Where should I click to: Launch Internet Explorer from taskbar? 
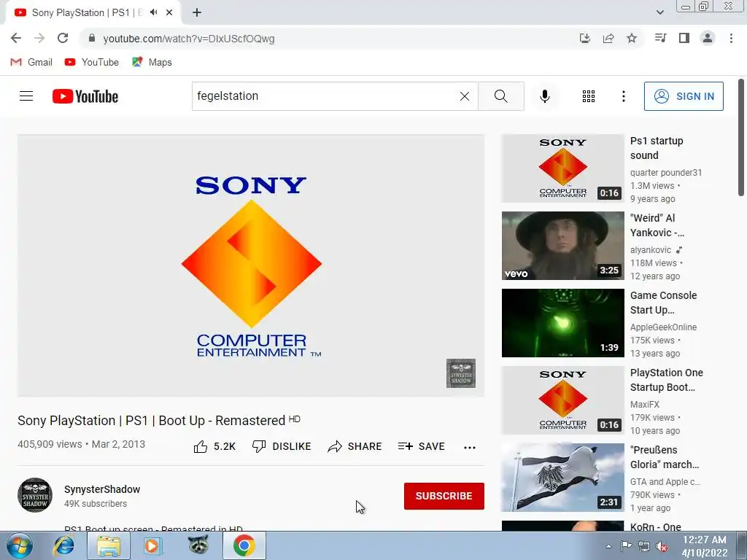64,545
